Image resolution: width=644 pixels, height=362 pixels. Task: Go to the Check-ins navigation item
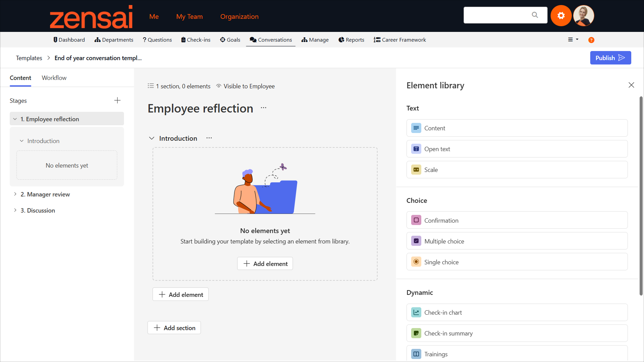(196, 40)
